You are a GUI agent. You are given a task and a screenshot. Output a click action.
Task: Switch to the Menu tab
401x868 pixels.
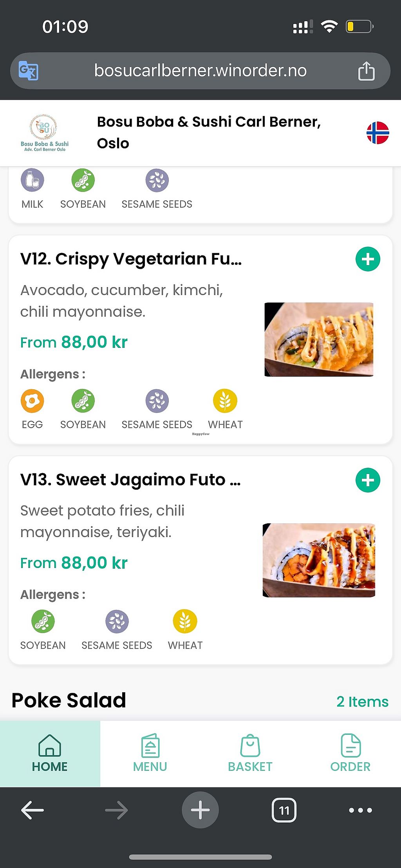pyautogui.click(x=150, y=753)
